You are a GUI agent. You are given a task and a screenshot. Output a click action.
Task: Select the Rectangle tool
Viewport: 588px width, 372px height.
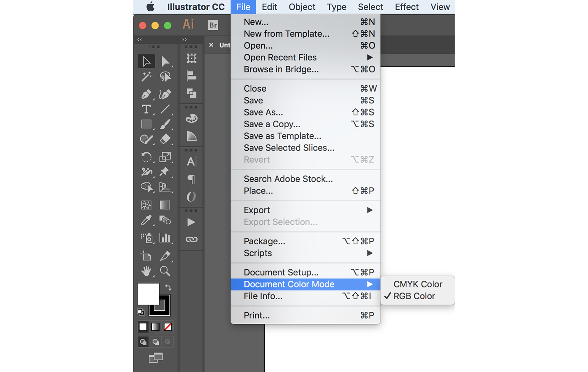tap(146, 124)
